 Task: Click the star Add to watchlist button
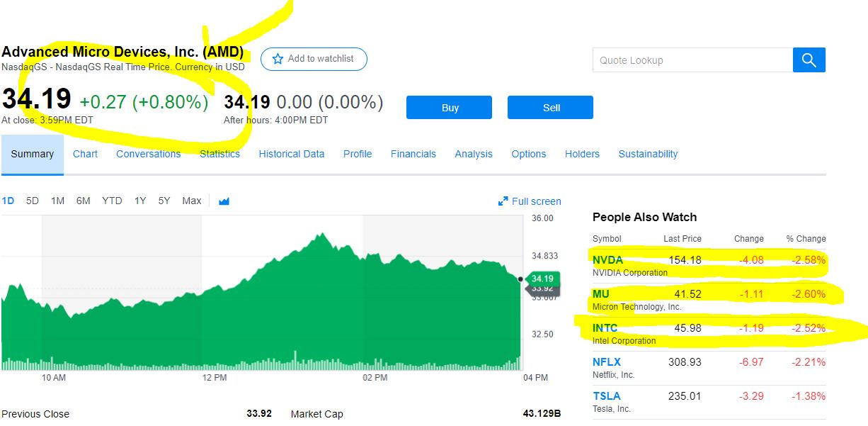pyautogui.click(x=314, y=59)
